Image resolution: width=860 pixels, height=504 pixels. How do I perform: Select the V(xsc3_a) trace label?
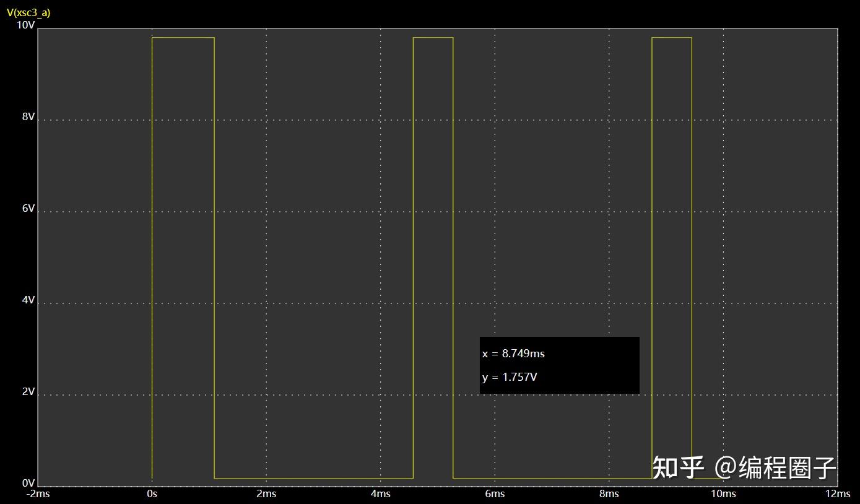(28, 12)
